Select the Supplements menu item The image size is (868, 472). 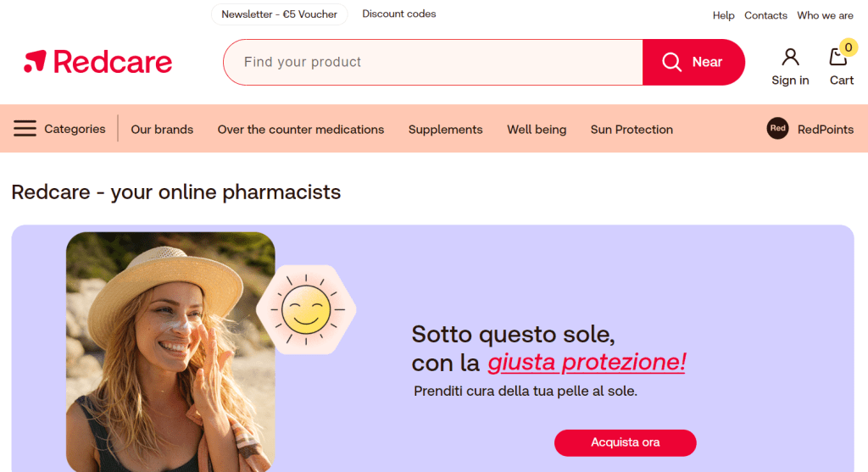click(446, 130)
